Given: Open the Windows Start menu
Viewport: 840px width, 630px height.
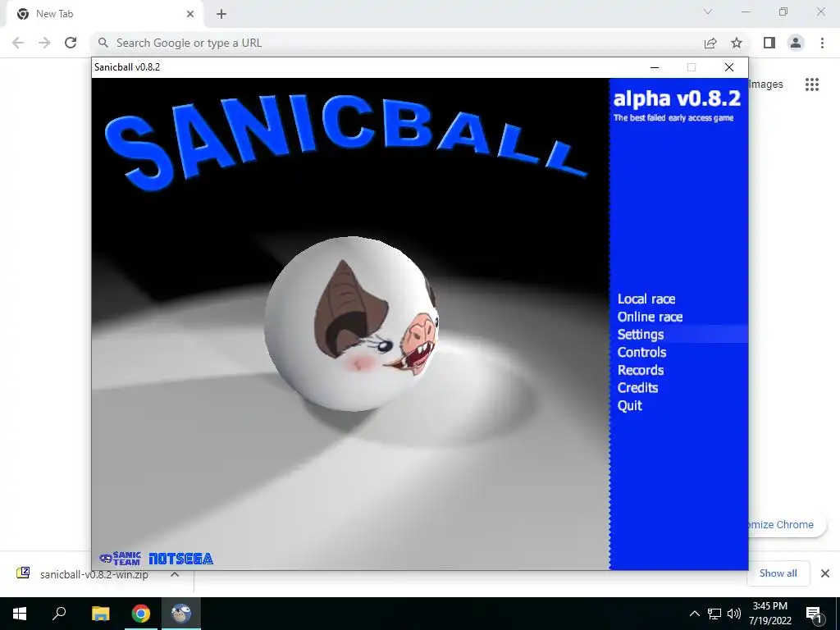Looking at the screenshot, I should 20,614.
